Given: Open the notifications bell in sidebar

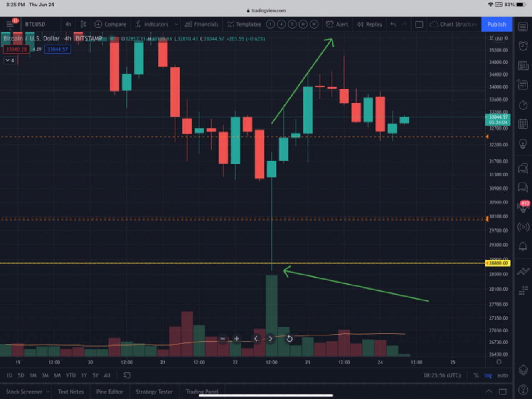Looking at the screenshot, I should point(523,246).
